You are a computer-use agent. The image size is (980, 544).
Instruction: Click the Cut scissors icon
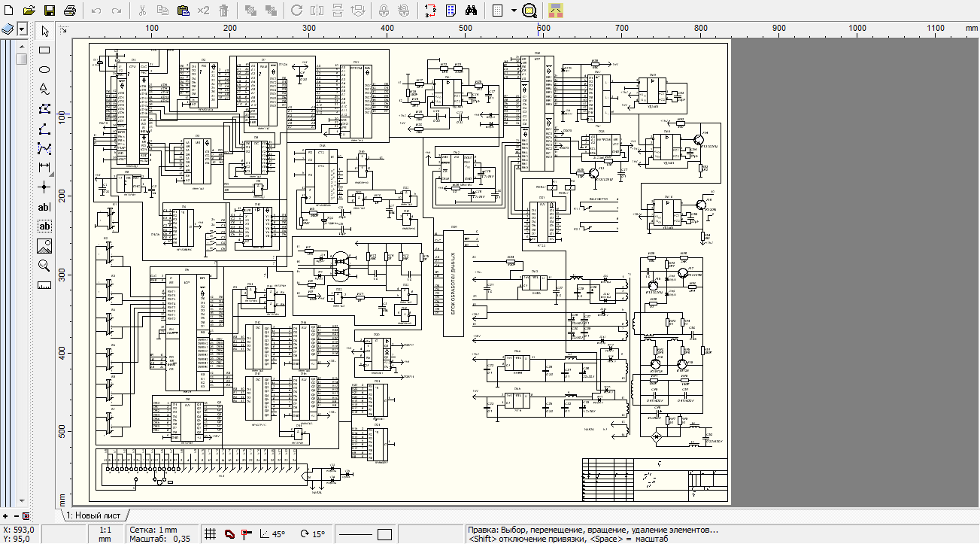tap(142, 11)
